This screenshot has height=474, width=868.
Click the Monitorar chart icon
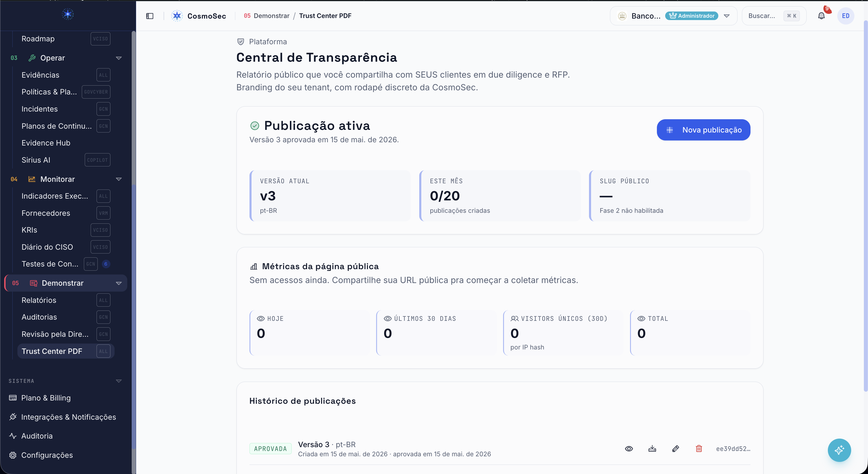pyautogui.click(x=32, y=179)
